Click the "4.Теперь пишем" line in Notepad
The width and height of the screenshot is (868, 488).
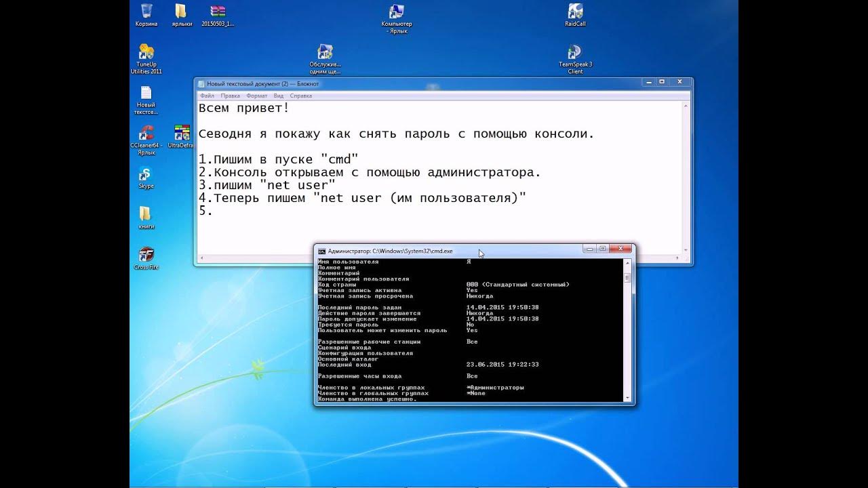click(363, 198)
